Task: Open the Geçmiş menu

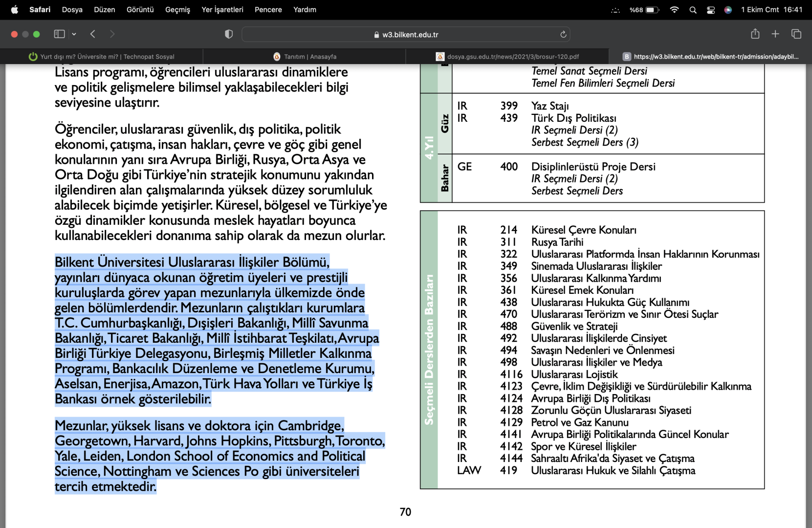Action: pos(177,10)
